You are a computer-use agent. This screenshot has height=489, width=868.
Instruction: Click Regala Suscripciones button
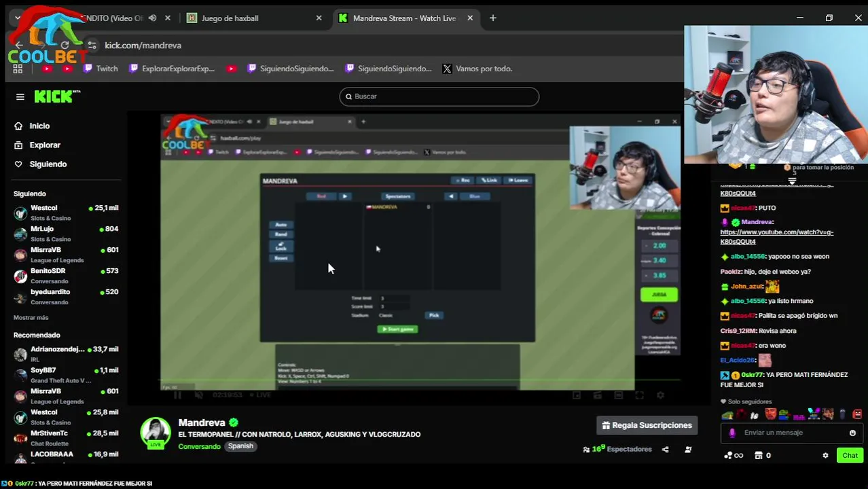tap(647, 425)
